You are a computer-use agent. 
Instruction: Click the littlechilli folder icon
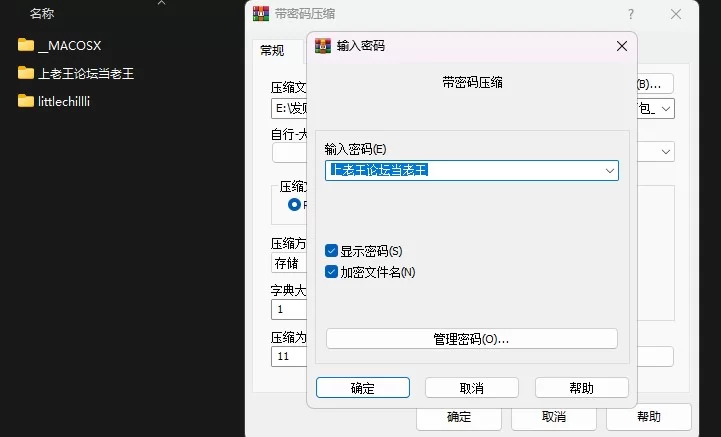pos(26,101)
